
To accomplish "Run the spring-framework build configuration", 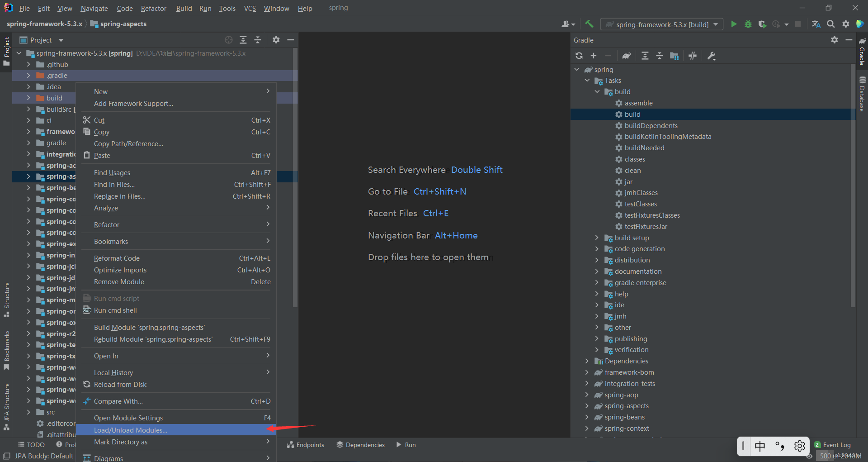I will pyautogui.click(x=734, y=24).
